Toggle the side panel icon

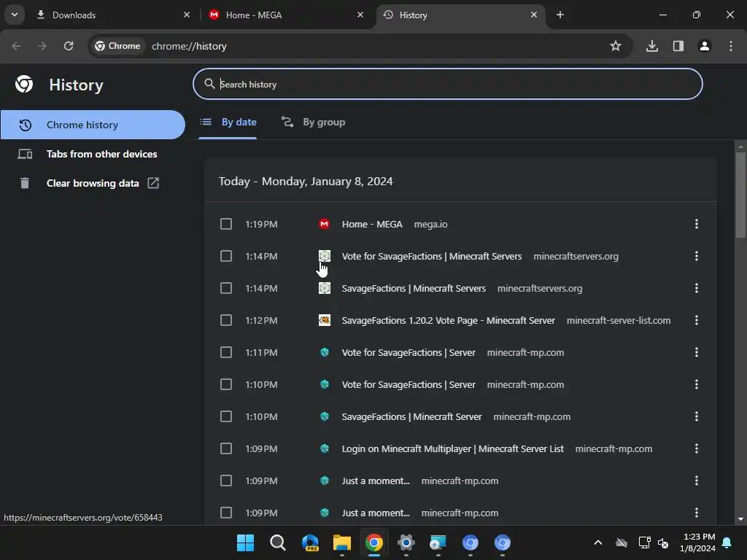[x=678, y=46]
